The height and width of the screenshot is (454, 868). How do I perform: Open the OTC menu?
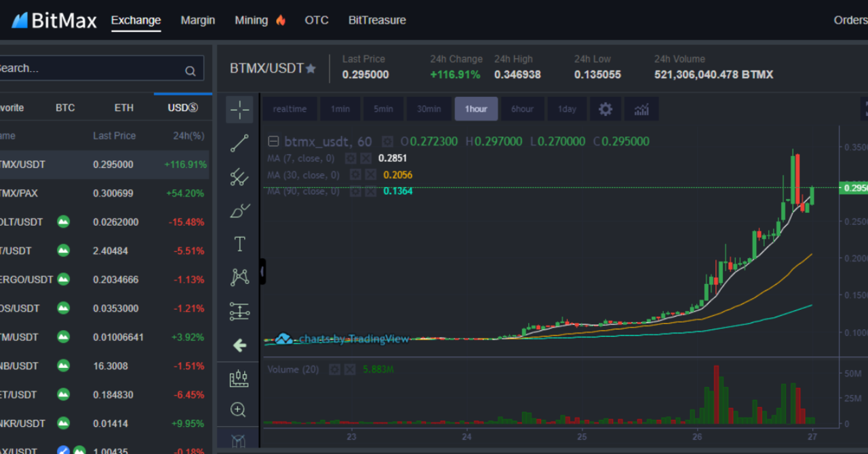point(317,20)
